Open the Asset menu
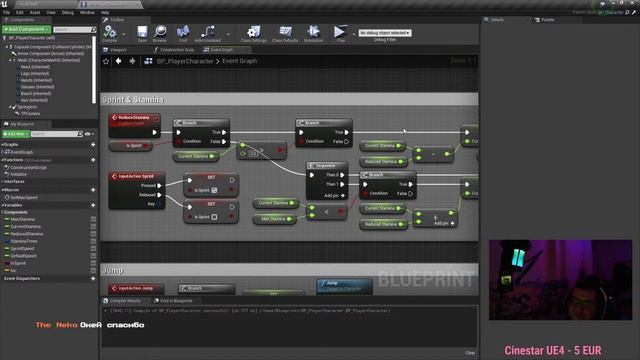 (x=35, y=13)
